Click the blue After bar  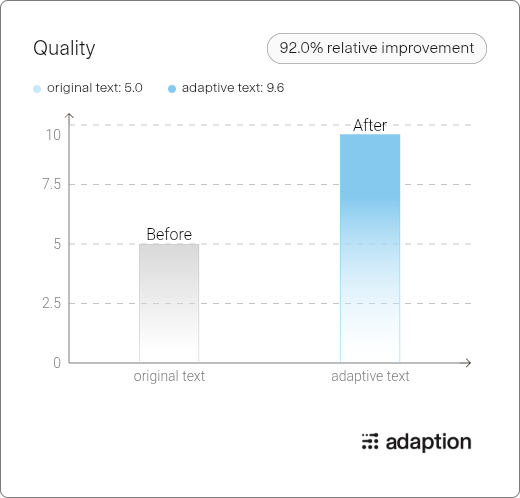370,248
